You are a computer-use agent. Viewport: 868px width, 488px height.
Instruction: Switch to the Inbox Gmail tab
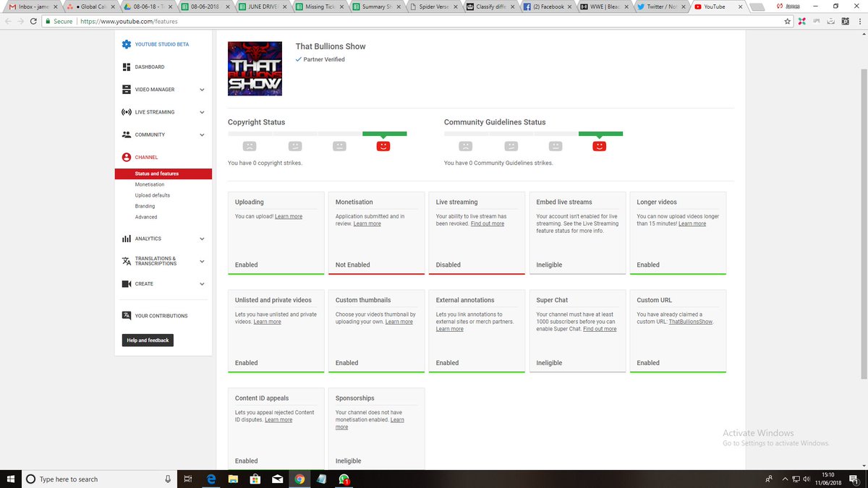click(32, 7)
